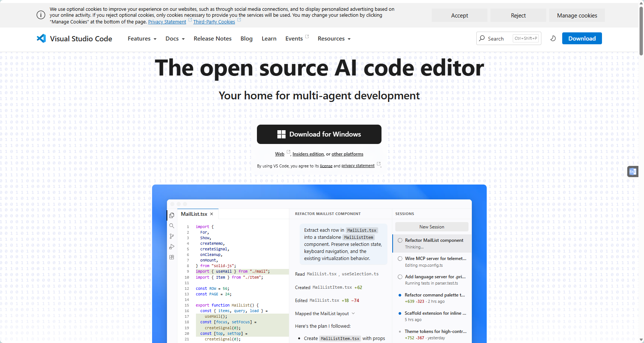
Task: Click the status circle beside Wire MCP server
Action: (x=400, y=259)
